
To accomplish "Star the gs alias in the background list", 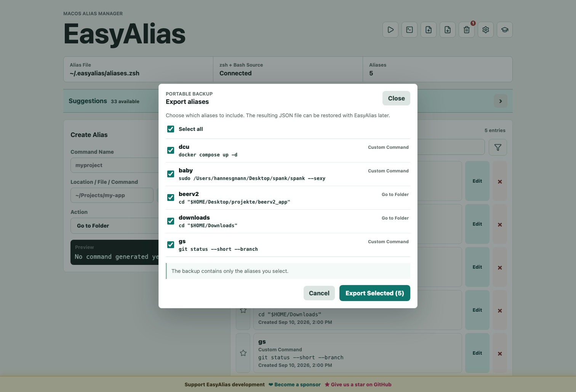I will tap(243, 353).
